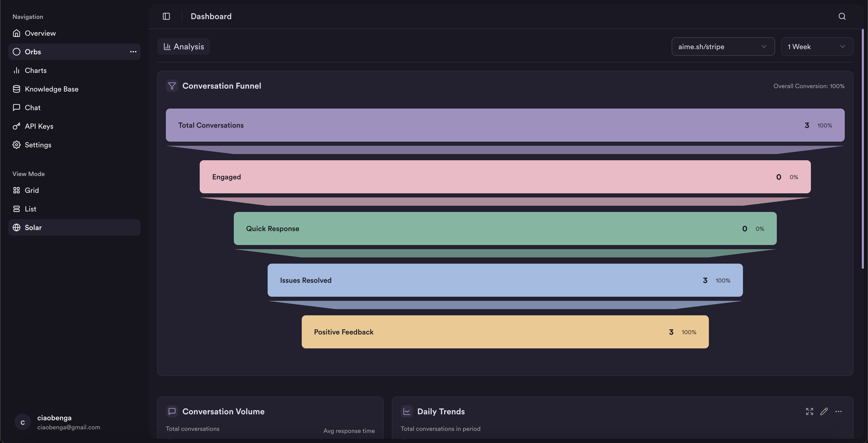Select the Analysis tab

(184, 47)
